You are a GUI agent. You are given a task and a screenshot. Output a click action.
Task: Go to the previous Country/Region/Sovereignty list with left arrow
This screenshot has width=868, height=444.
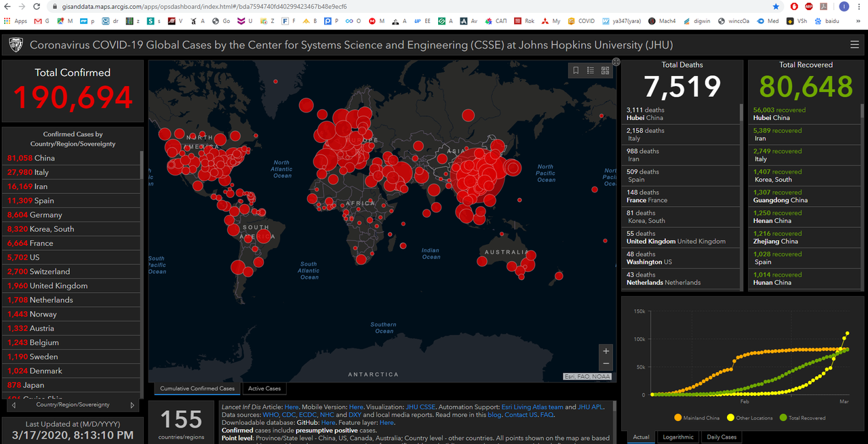coord(14,405)
